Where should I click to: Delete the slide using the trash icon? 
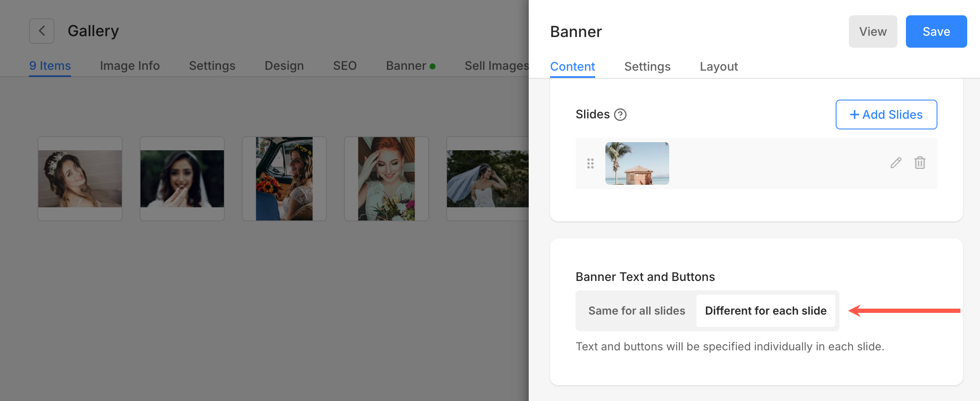pyautogui.click(x=920, y=163)
